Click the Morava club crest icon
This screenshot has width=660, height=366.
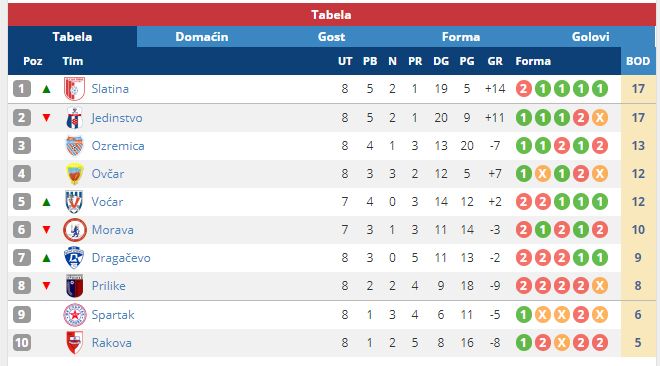75,230
